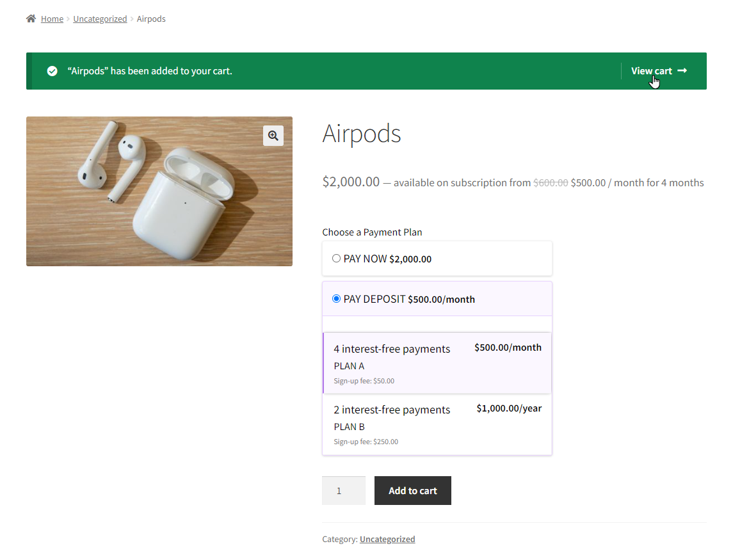Click the $1,000.00/year price of PLAN B
This screenshot has height=560, width=733.
[x=509, y=408]
